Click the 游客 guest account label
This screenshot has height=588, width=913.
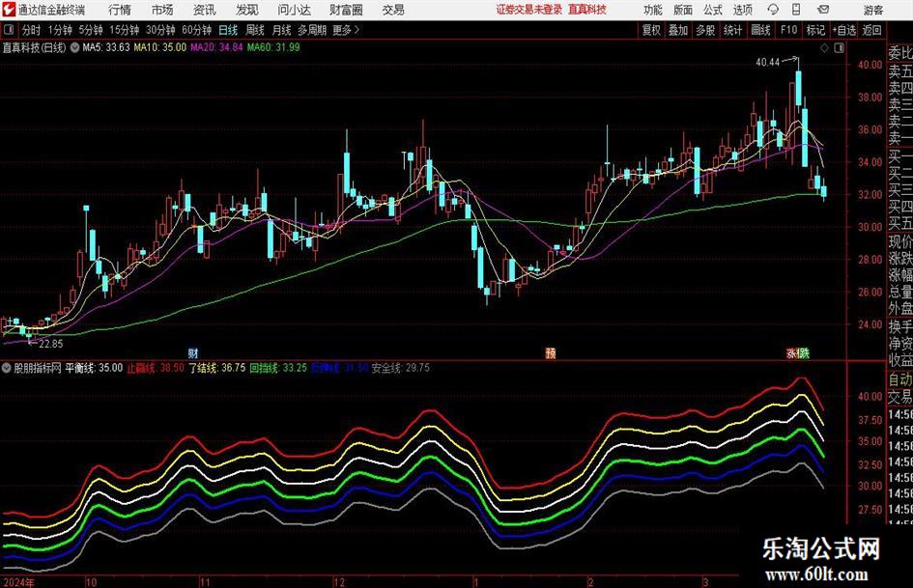873,10
